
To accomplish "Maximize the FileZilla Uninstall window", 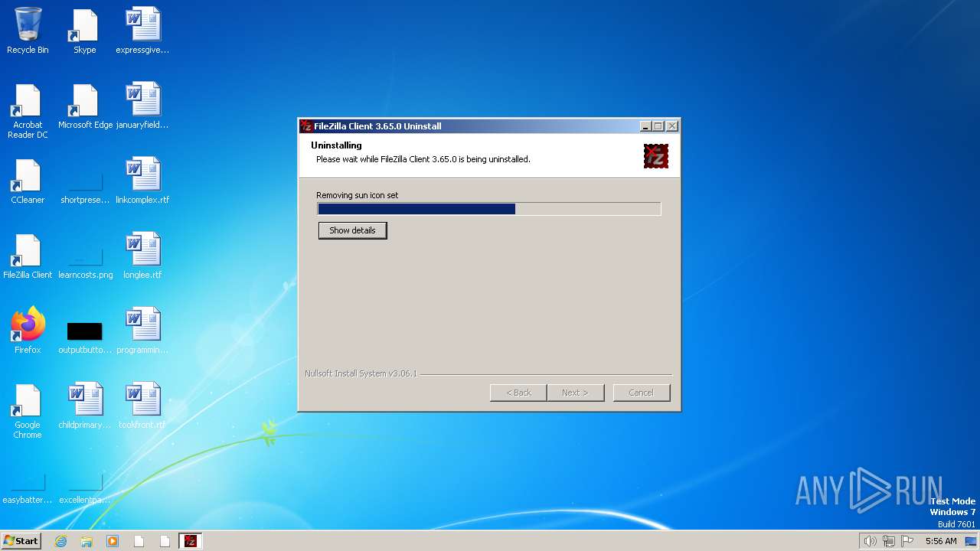I will pos(658,126).
